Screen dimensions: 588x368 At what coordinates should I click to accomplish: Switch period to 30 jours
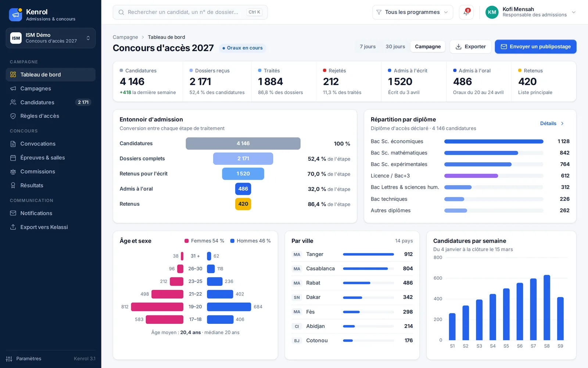coord(395,47)
